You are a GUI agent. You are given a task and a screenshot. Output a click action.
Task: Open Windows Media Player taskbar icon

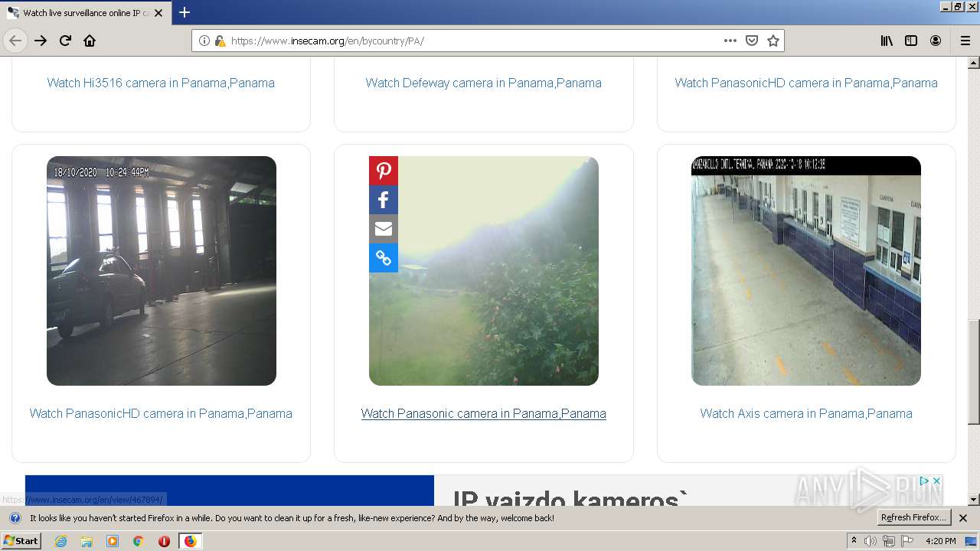113,541
